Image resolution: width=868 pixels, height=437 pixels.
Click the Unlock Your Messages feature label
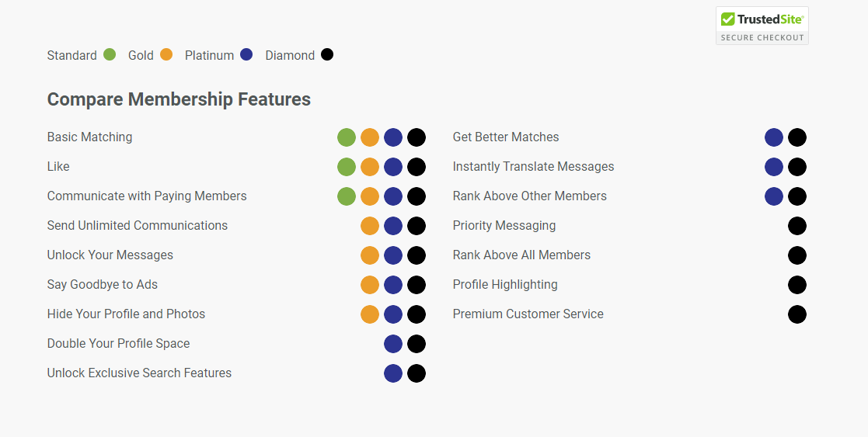point(110,255)
